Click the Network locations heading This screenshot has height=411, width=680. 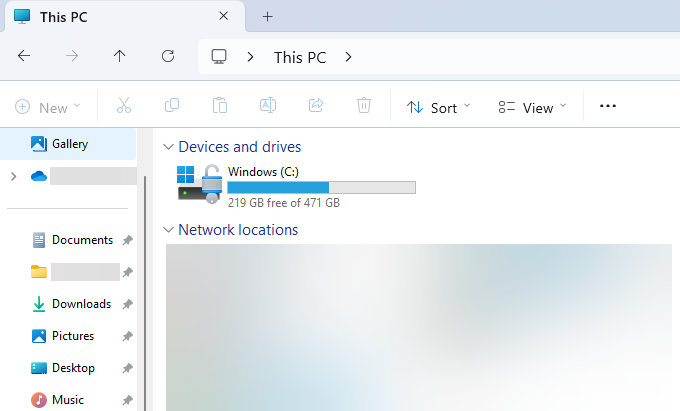point(238,230)
